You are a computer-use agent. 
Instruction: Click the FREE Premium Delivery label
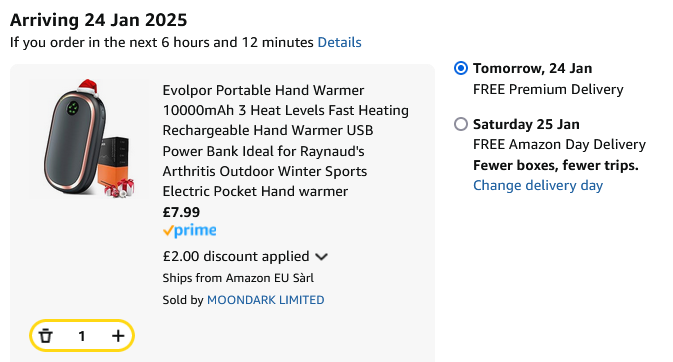pos(548,89)
